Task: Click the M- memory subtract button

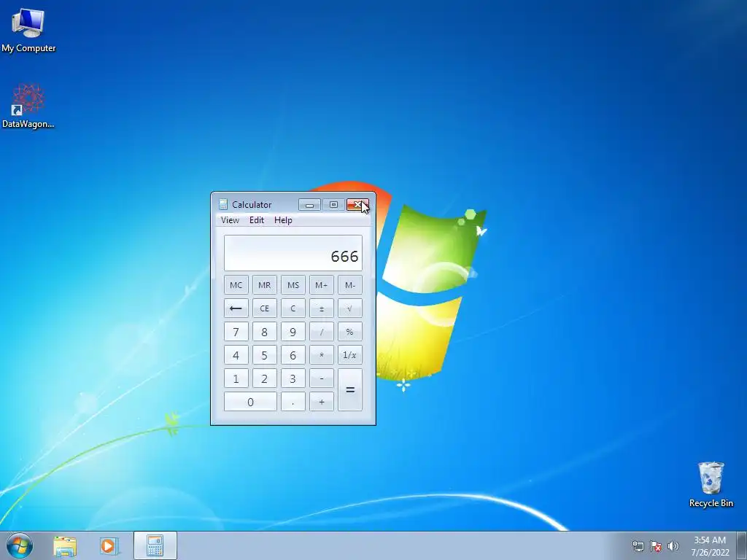Action: [350, 285]
